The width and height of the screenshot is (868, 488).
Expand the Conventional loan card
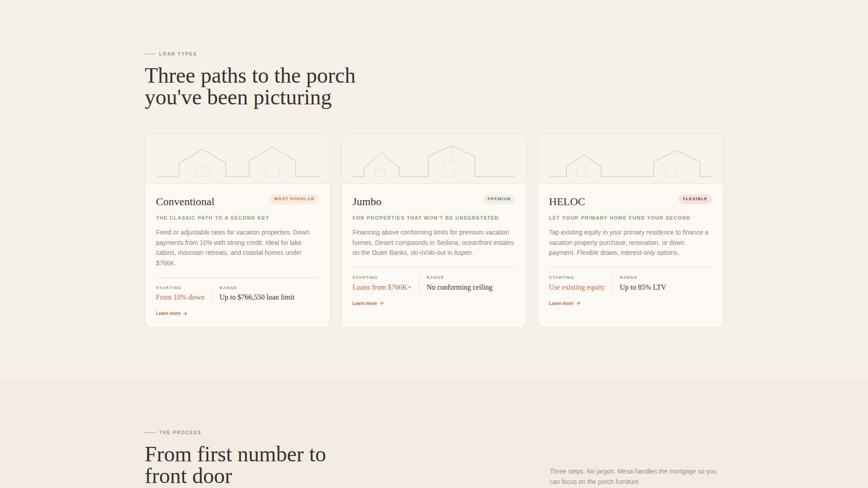point(237,230)
